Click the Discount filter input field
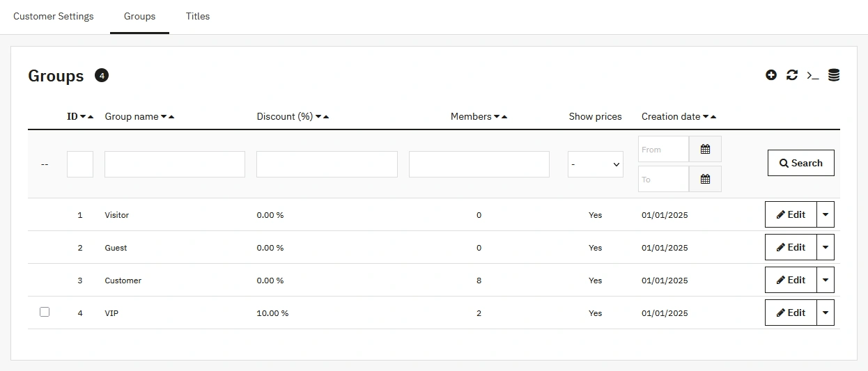 (x=327, y=164)
